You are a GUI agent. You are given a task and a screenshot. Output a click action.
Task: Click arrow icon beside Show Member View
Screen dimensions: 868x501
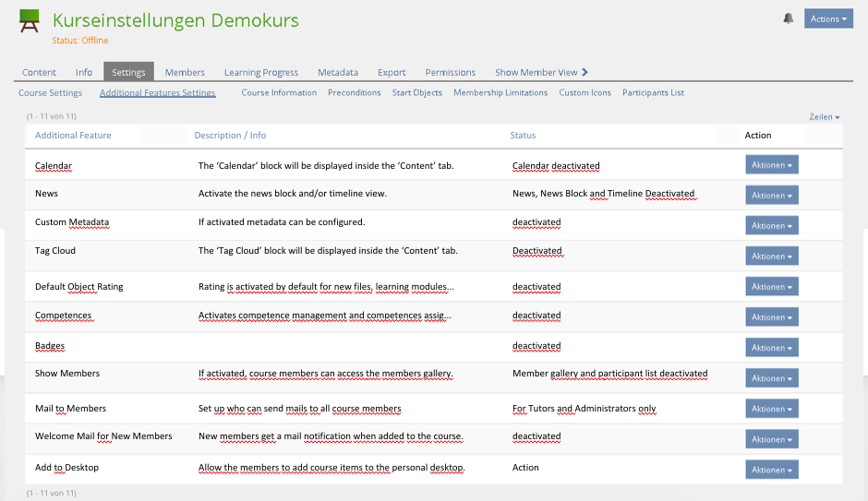pos(585,72)
